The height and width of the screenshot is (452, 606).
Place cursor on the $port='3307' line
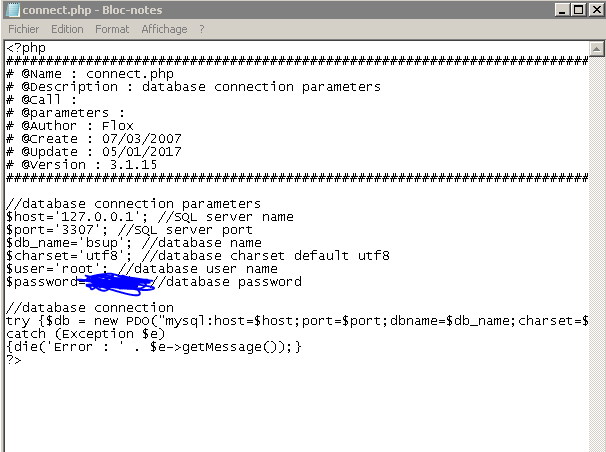pyautogui.click(x=129, y=230)
